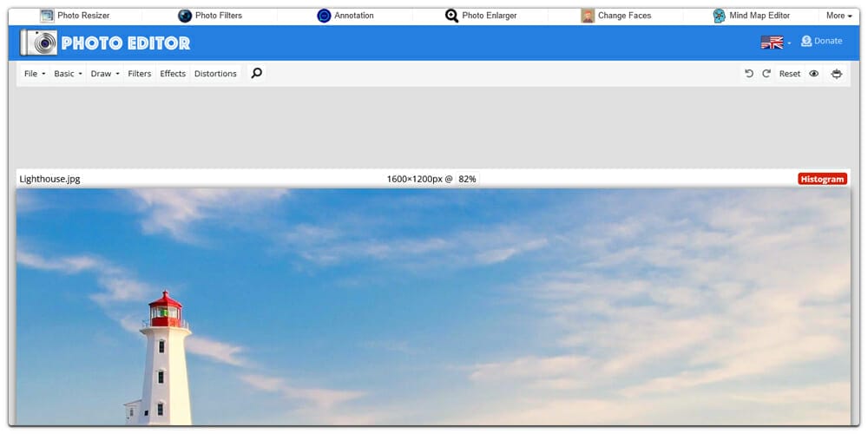This screenshot has width=868, height=434.
Task: Click the Donate icon
Action: pyautogui.click(x=806, y=41)
